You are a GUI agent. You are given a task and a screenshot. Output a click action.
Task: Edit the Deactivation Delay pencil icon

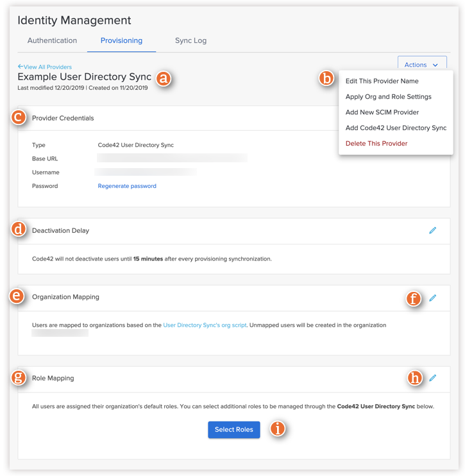pos(432,230)
